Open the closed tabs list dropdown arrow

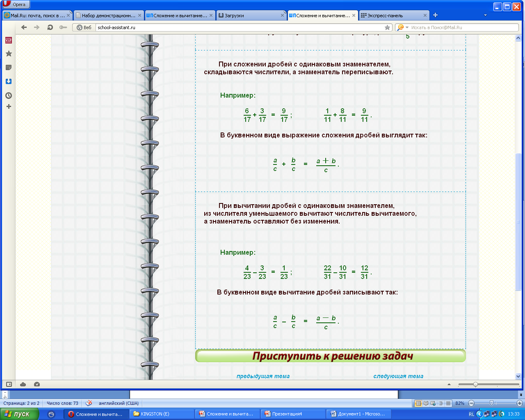click(485, 15)
